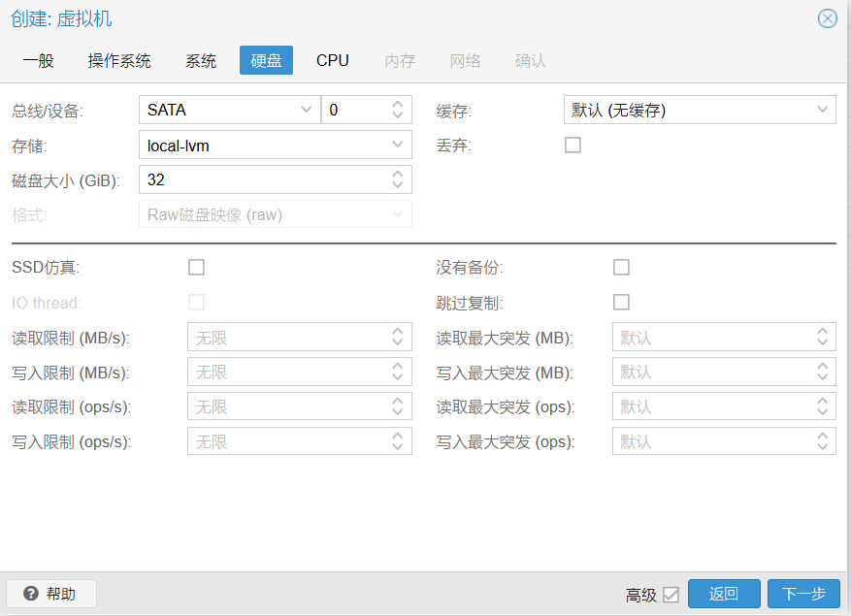Screen dimensions: 851x616
Task: Tick the 跳过复制 skip replication checkbox
Action: (x=621, y=303)
